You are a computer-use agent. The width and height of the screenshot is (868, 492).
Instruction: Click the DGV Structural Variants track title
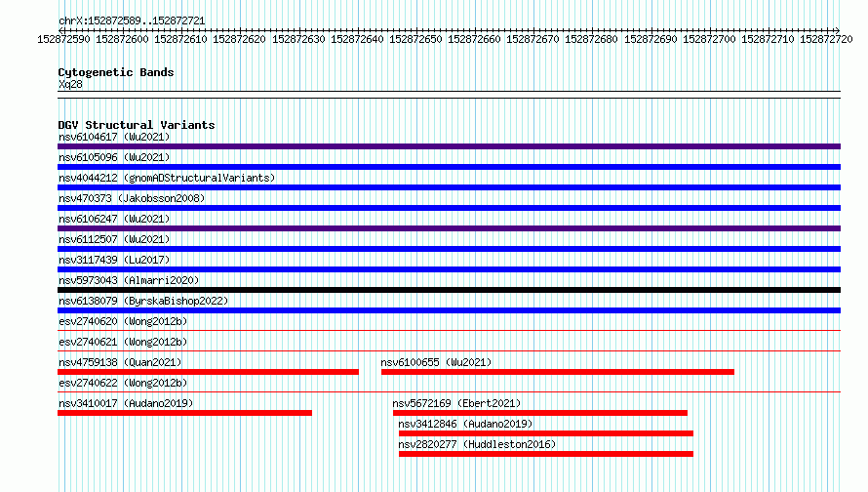137,125
